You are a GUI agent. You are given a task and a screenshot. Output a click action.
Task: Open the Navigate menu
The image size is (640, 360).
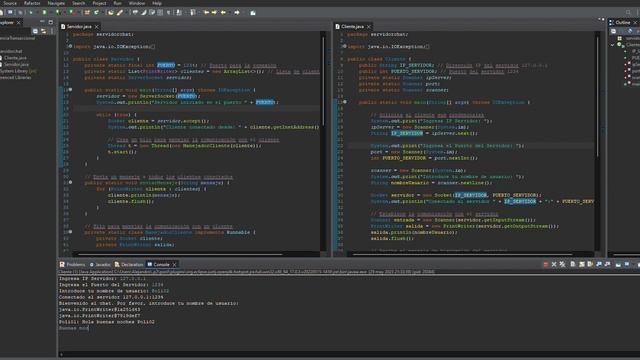click(56, 3)
